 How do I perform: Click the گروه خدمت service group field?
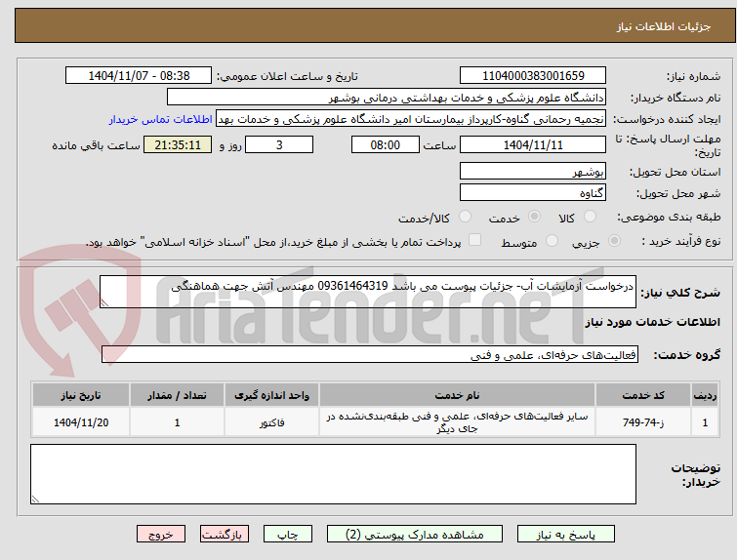[370, 355]
